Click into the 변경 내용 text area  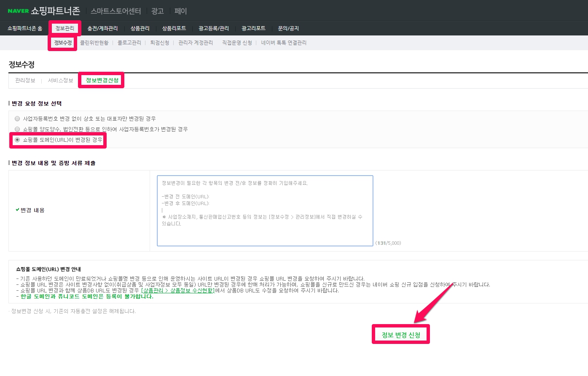coord(265,211)
